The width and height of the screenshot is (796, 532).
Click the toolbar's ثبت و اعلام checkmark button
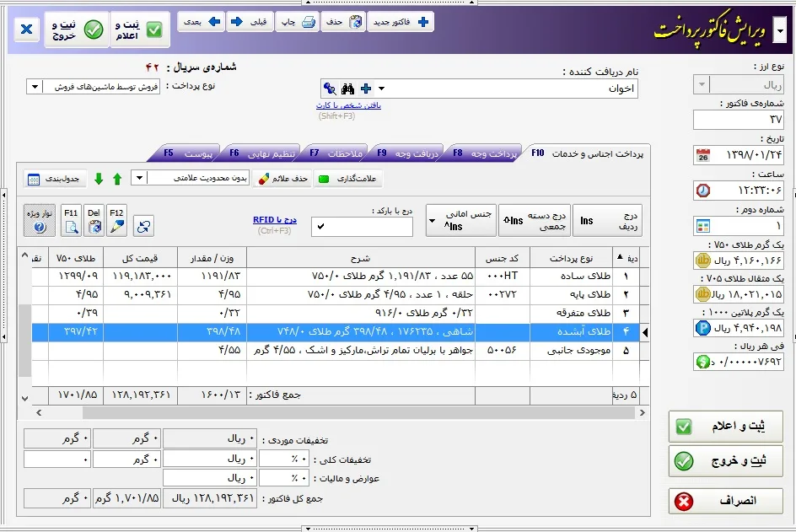(x=139, y=30)
